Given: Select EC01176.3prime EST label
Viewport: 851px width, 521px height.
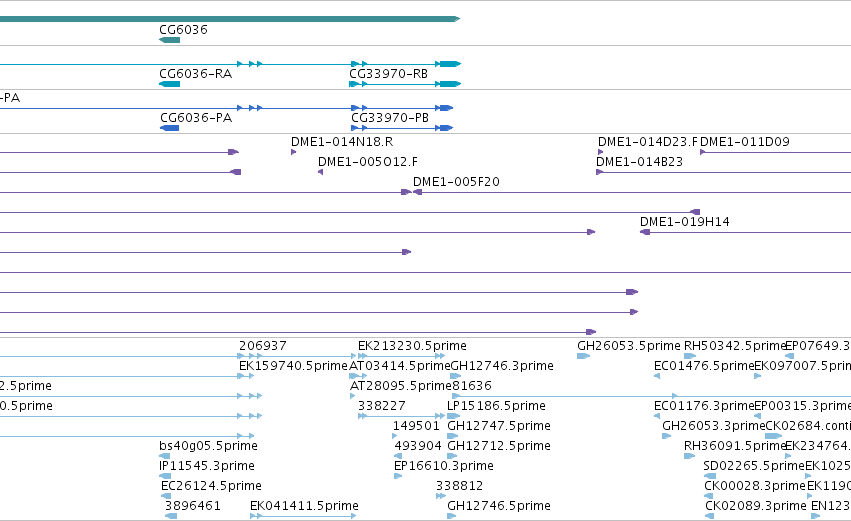Looking at the screenshot, I should (704, 406).
